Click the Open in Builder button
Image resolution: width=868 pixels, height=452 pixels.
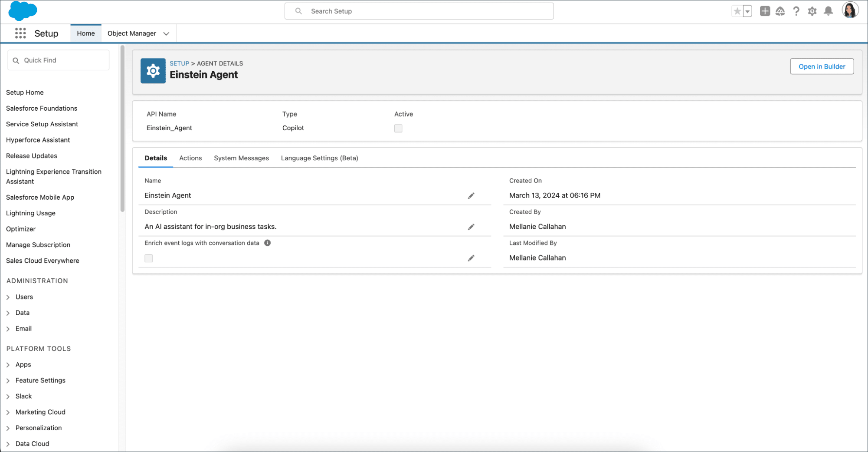tap(822, 66)
